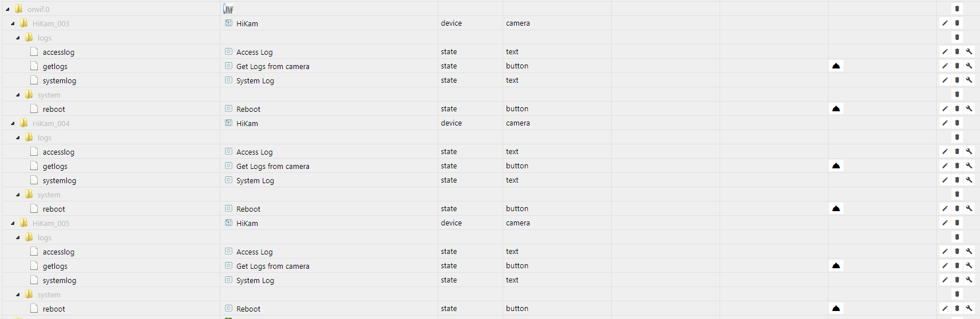Trigger Reboot button for HiKam_003
The width and height of the screenshot is (980, 319).
click(836, 108)
